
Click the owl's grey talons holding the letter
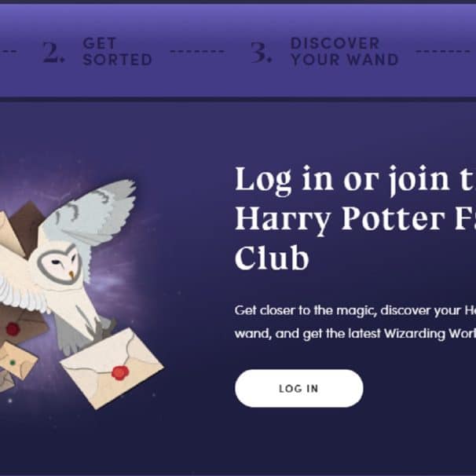(x=101, y=328)
